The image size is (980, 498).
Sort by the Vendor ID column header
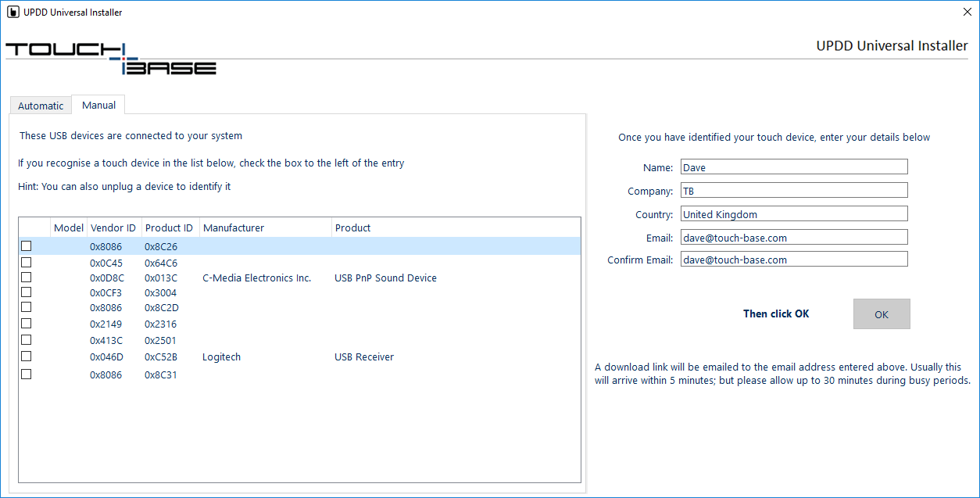pyautogui.click(x=114, y=228)
